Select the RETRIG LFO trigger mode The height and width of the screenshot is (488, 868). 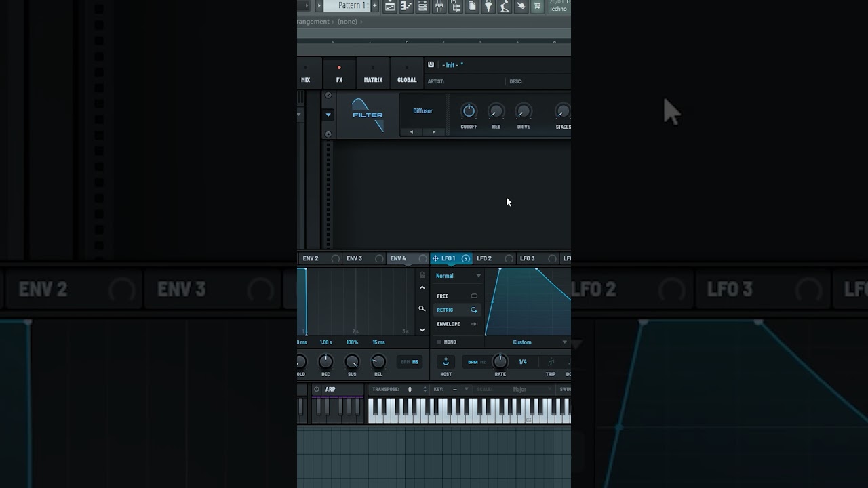(x=457, y=310)
